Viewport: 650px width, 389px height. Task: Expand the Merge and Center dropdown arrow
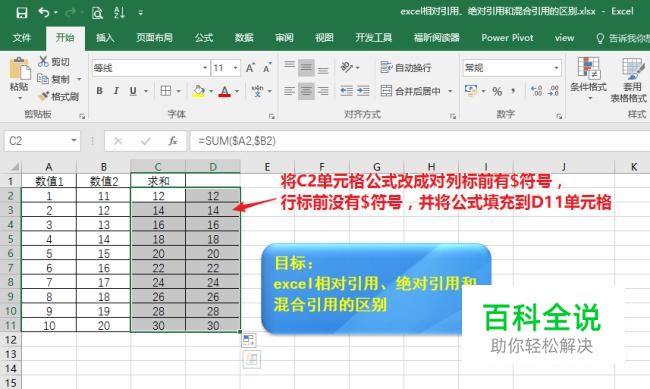(x=450, y=91)
